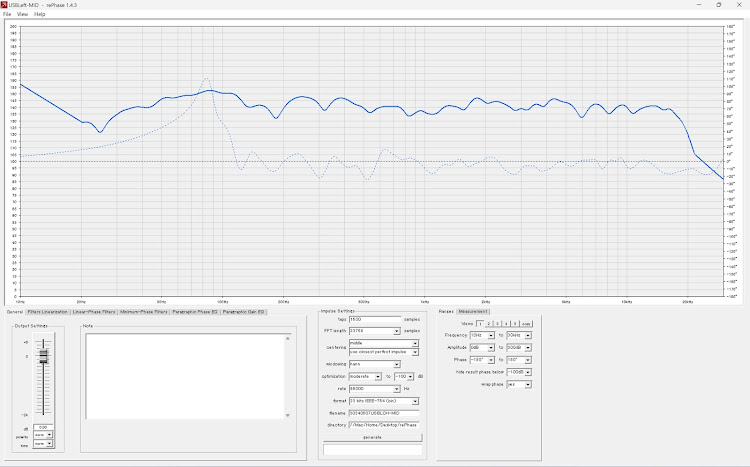Click the copy view button
Image resolution: width=750 pixels, height=467 pixels.
(526, 324)
